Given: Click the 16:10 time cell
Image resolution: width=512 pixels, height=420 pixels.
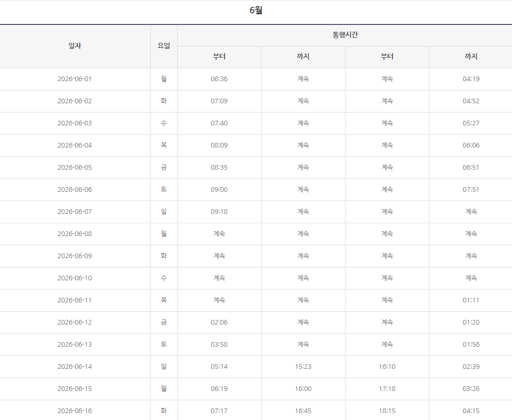Looking at the screenshot, I should (387, 367).
